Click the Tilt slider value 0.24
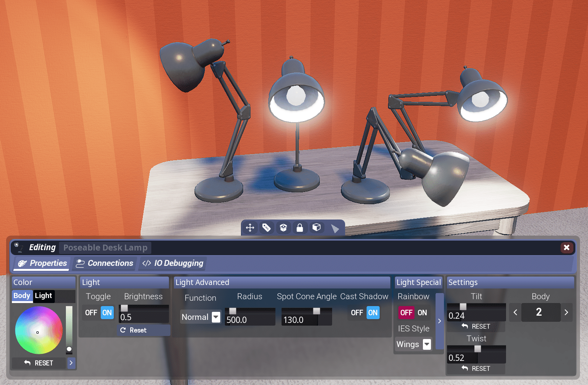This screenshot has height=385, width=588. tap(477, 313)
